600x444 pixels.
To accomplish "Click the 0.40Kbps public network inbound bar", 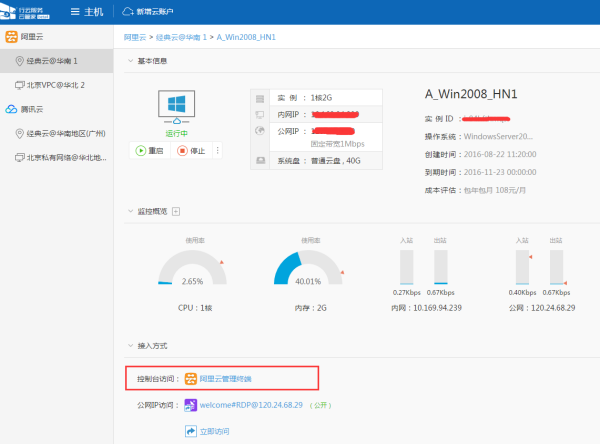I will (522, 267).
